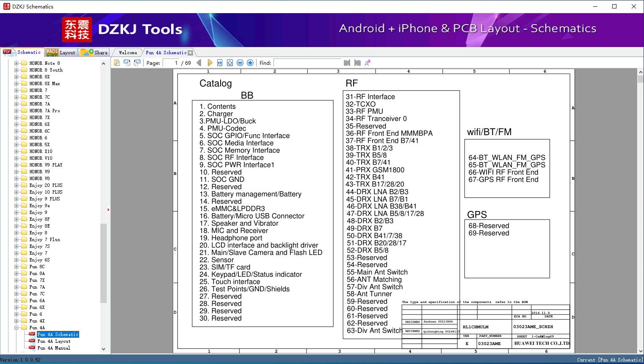Click the find-previous icon
644x364 pixels.
tap(347, 63)
